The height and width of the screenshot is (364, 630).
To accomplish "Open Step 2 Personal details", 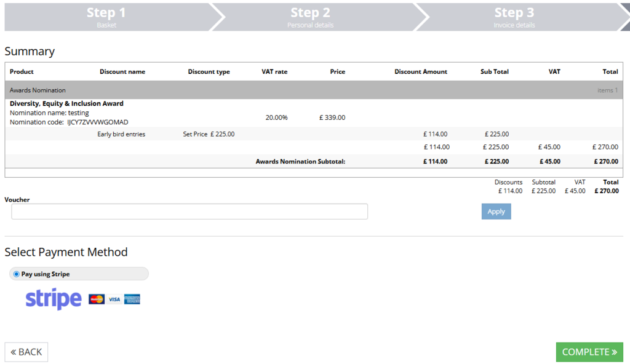I will pos(310,17).
